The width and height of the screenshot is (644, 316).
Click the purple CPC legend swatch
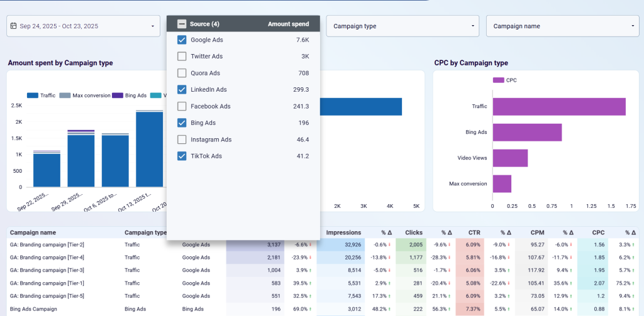498,80
